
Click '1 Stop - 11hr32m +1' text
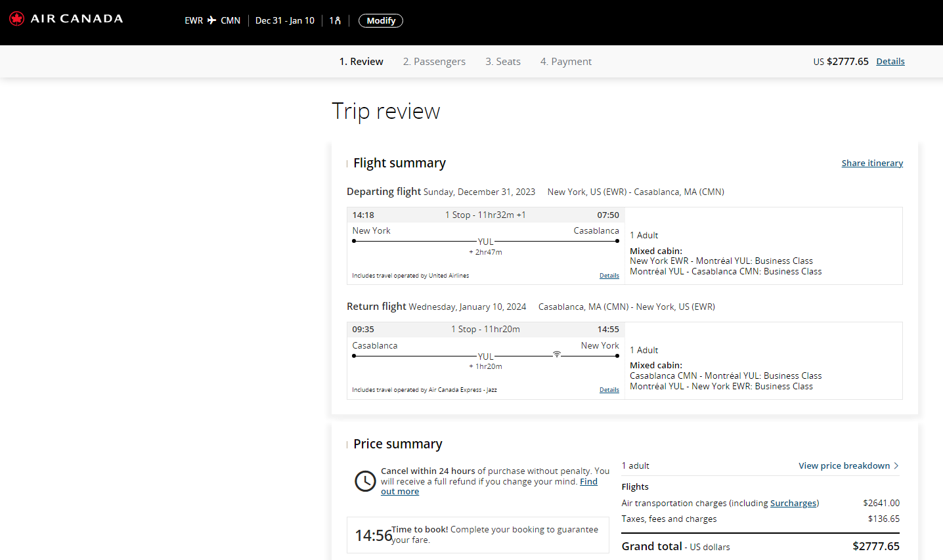[485, 215]
